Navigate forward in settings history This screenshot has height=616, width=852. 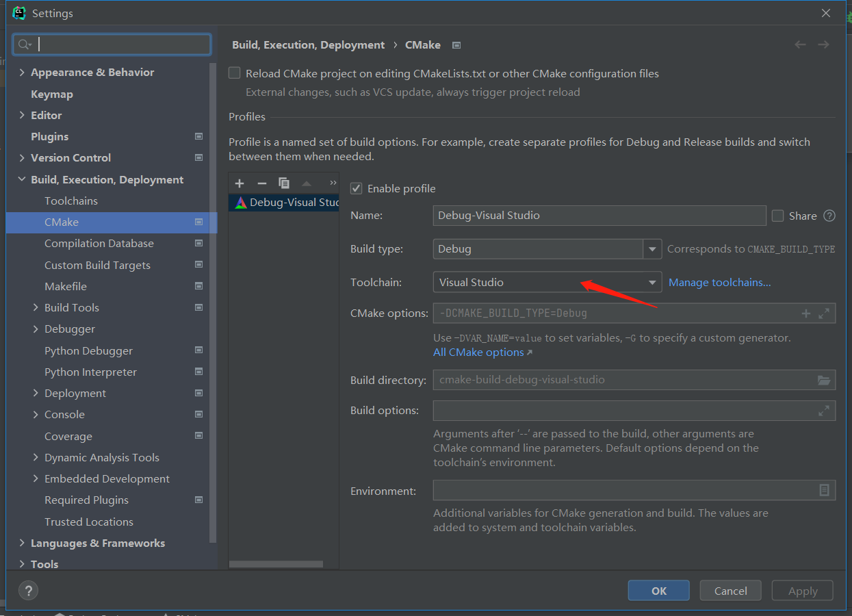point(823,44)
